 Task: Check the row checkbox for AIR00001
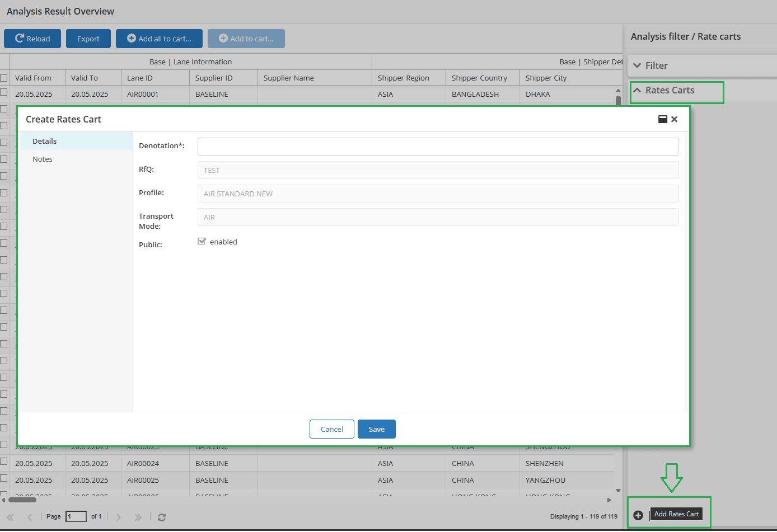(x=4, y=92)
